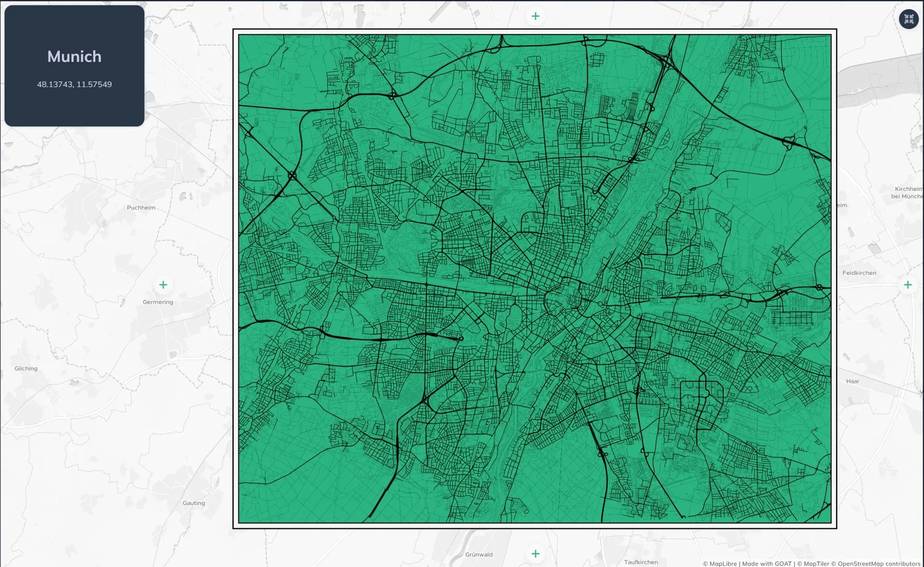This screenshot has height=567, width=924.
Task: Open the MapLibre attribution link
Action: [x=720, y=563]
